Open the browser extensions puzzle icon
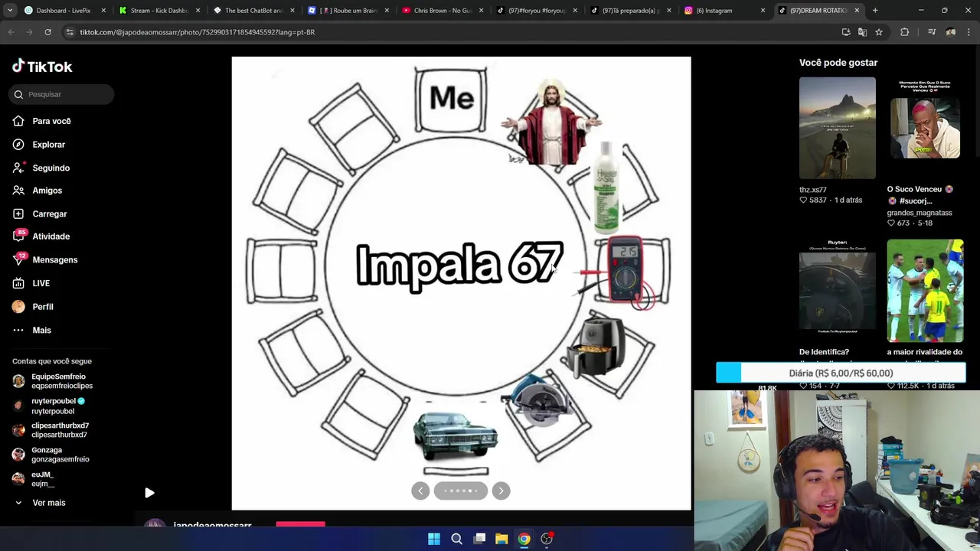The image size is (980, 551). coord(905,32)
